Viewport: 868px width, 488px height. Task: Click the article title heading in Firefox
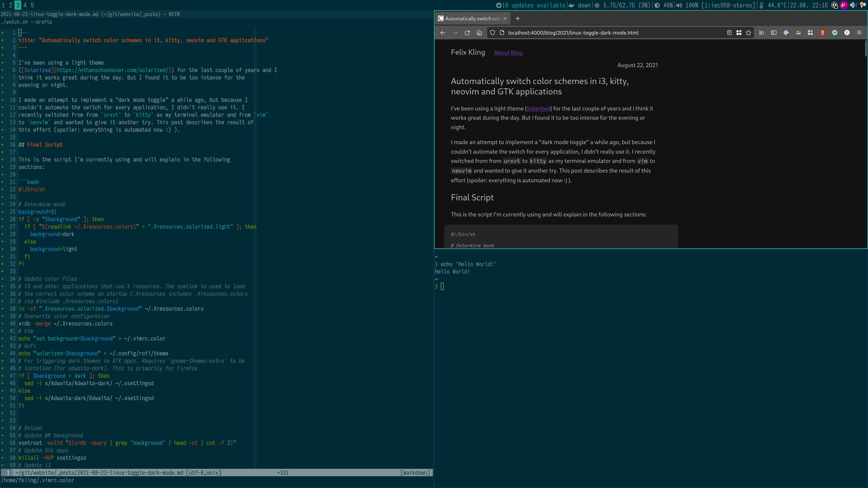click(540, 86)
